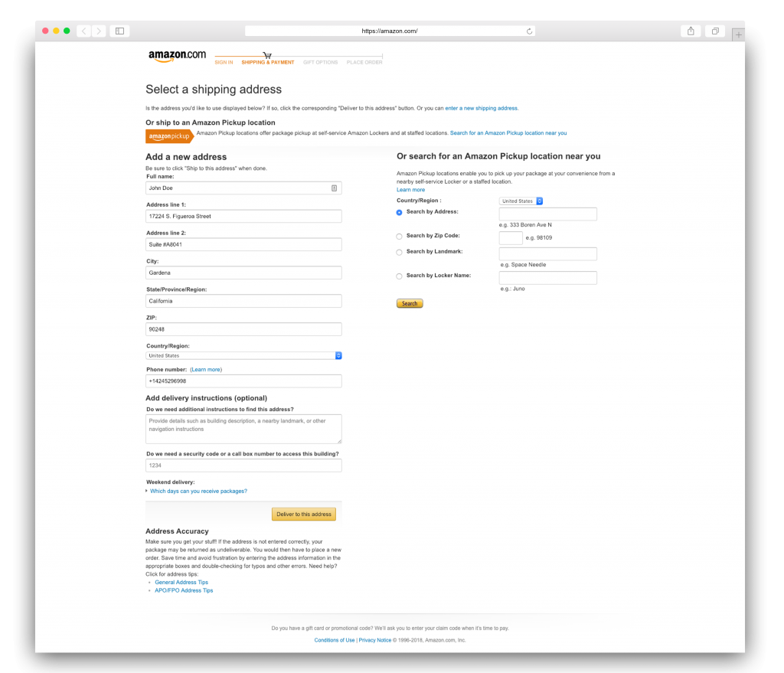784x673 pixels.
Task: Select Search by Locker Name radio button
Action: coord(399,276)
